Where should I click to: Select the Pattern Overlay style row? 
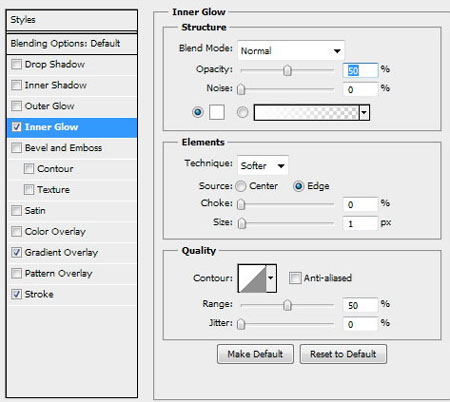tap(72, 274)
